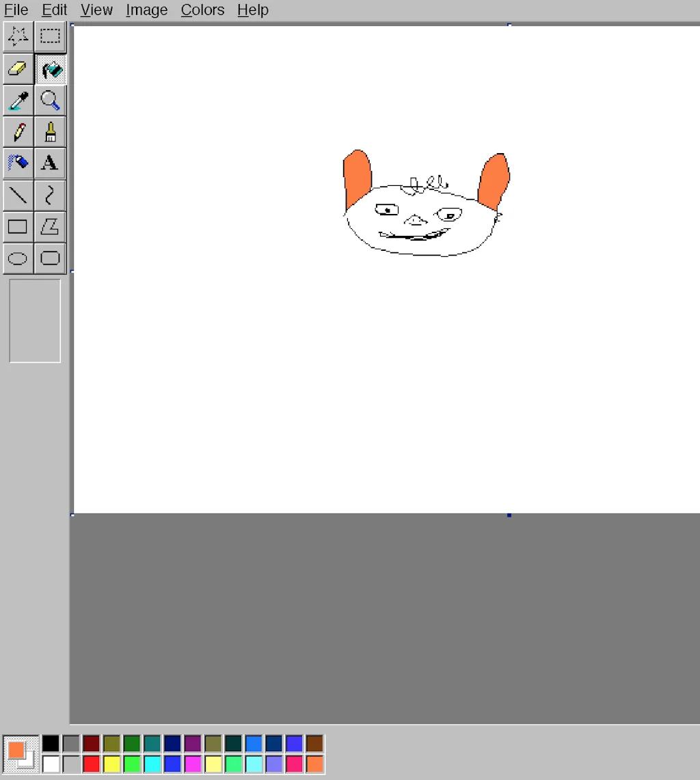Select the Line tool

click(x=18, y=195)
